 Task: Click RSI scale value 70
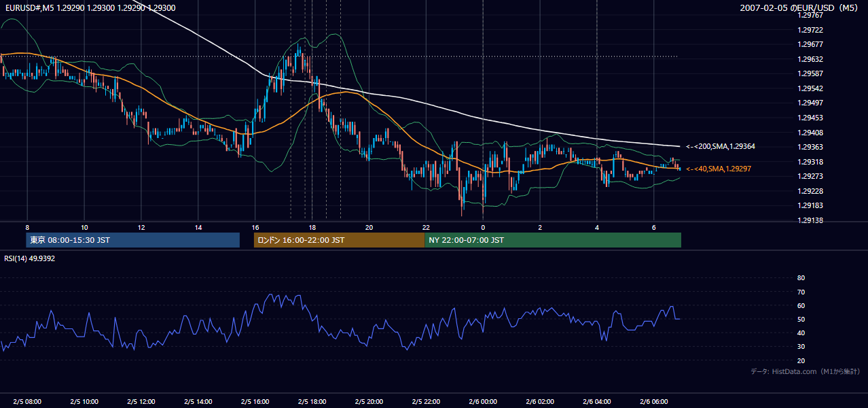pyautogui.click(x=801, y=292)
